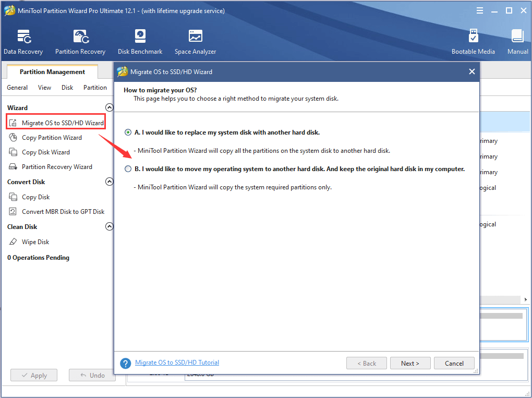Viewport: 532px width, 398px height.
Task: Open the View menu
Action: click(x=44, y=88)
